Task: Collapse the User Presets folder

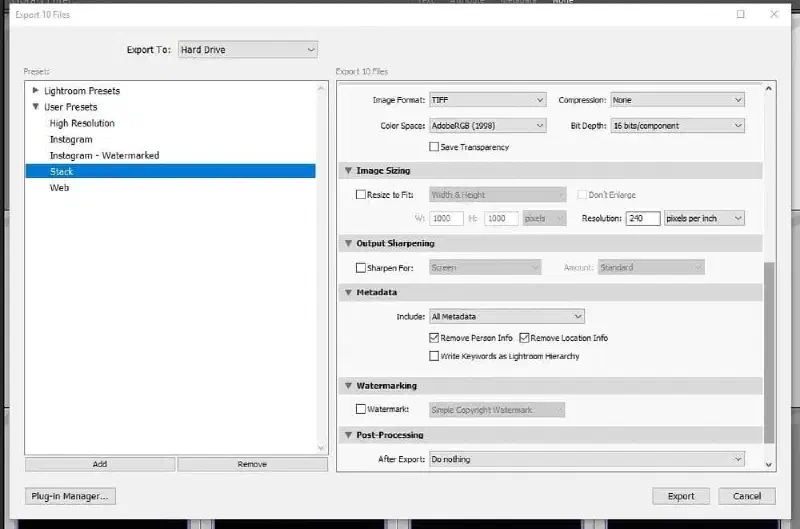Action: coord(36,107)
